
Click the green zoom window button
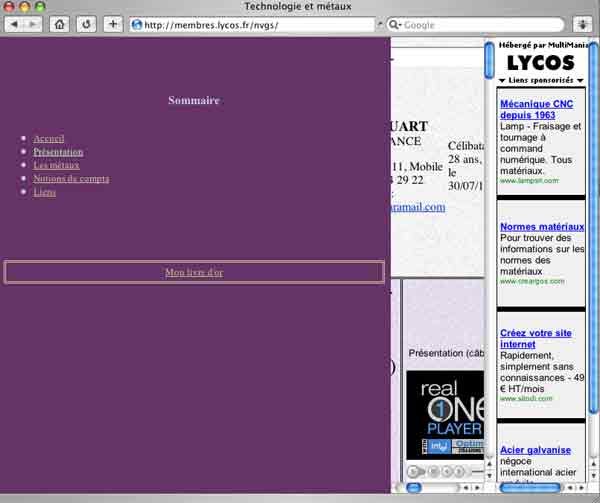click(40, 7)
